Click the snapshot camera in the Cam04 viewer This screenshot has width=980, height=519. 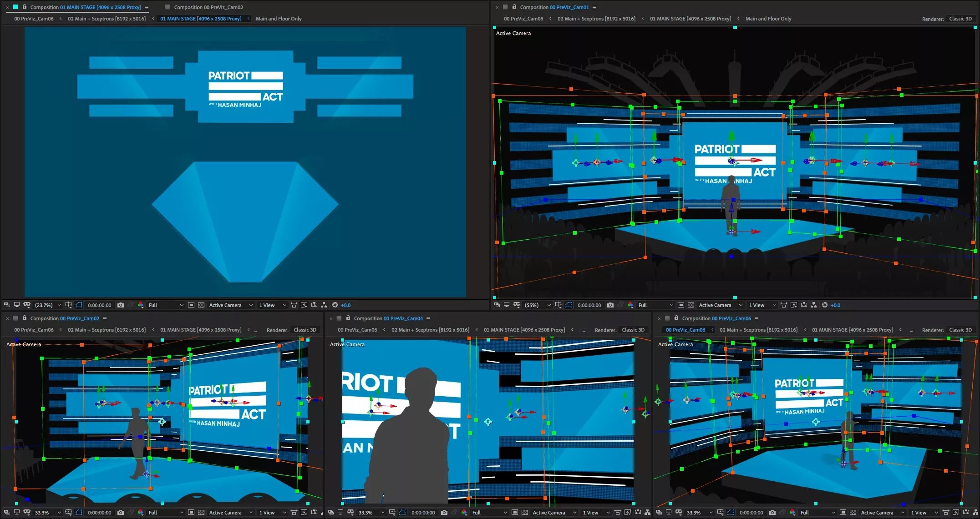(444, 513)
